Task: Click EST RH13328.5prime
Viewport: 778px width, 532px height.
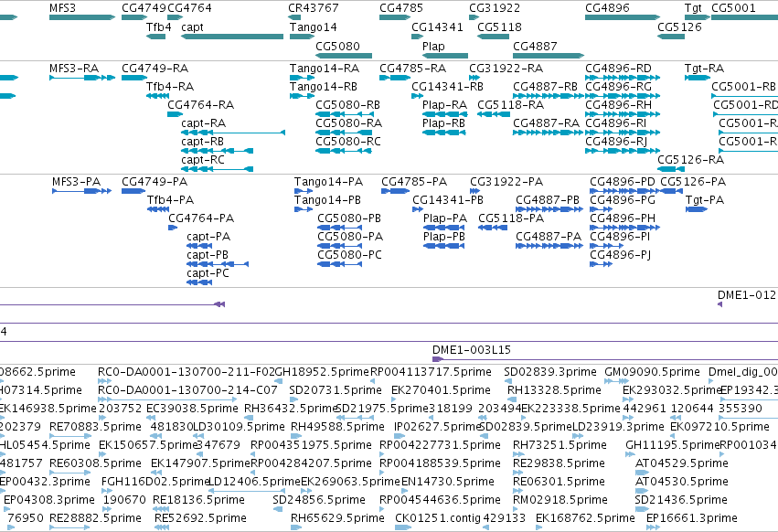Action: click(x=512, y=399)
